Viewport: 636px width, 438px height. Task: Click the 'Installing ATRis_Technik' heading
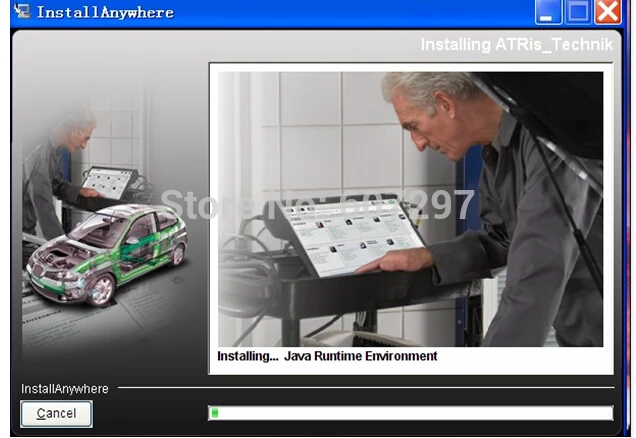coord(516,45)
